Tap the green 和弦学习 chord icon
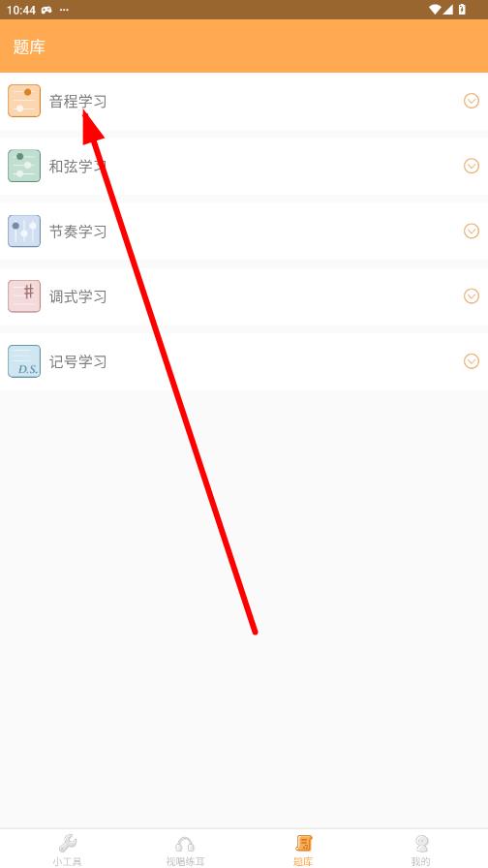This screenshot has height=868, width=488. [24, 166]
